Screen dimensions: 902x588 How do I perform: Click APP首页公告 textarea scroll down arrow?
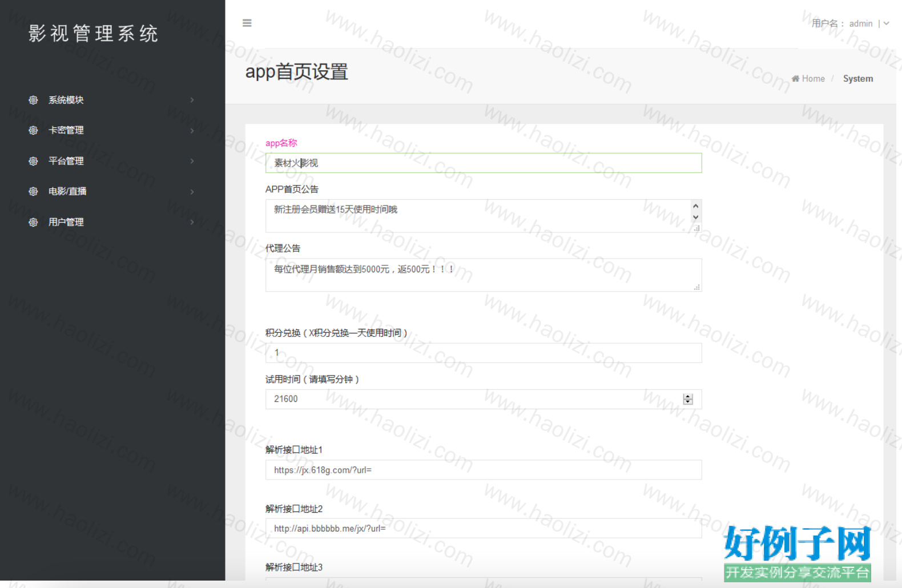[x=695, y=217]
